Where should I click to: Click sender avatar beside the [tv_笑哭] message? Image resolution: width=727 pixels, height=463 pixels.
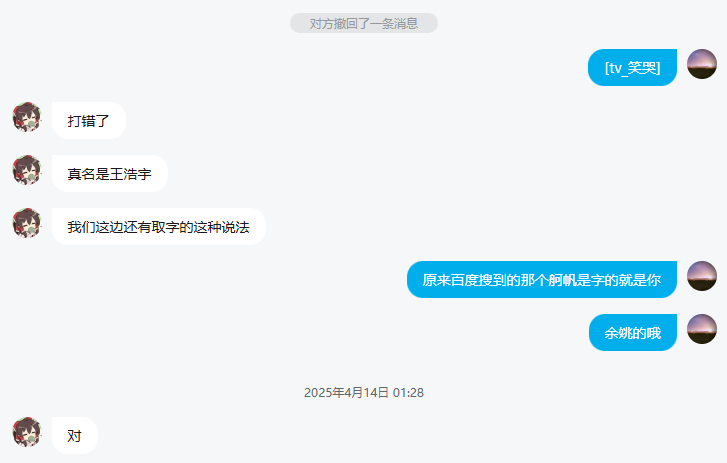tap(701, 64)
